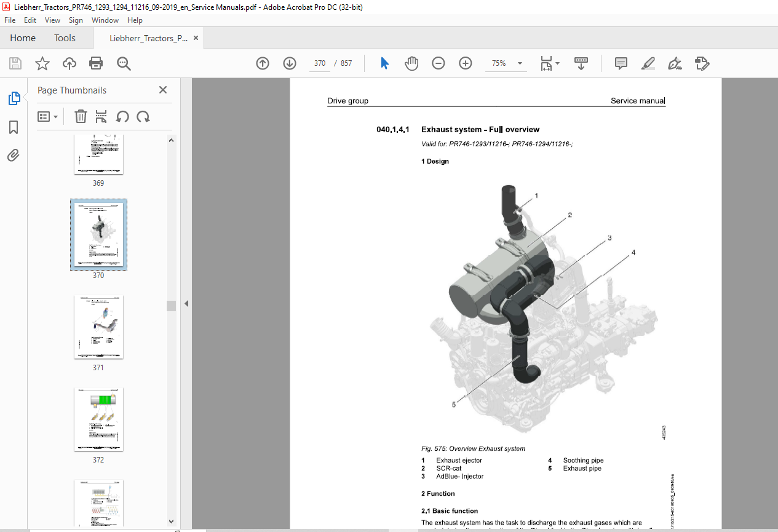778x532 pixels.
Task: Click the 'SCR-cat' legend entry
Action: click(449, 468)
